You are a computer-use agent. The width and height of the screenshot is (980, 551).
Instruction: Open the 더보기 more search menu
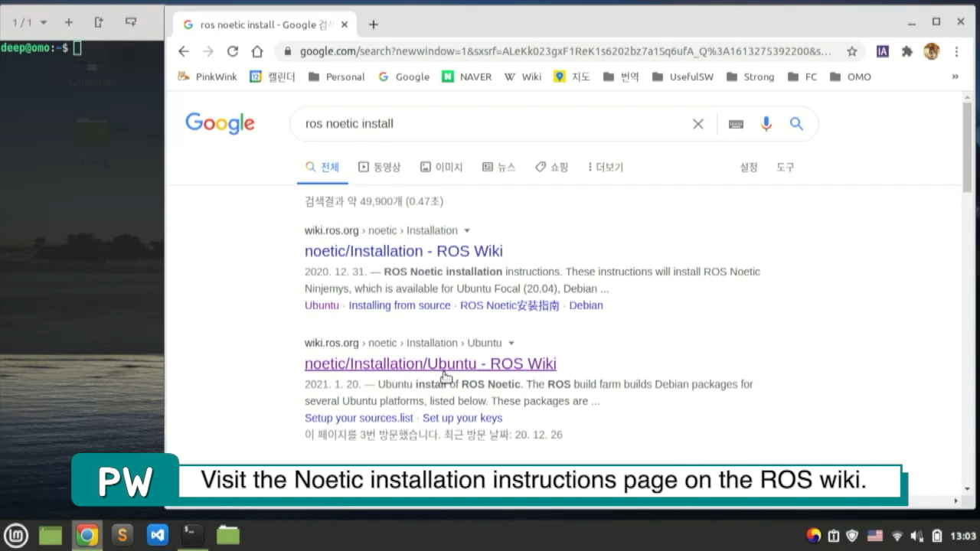605,167
